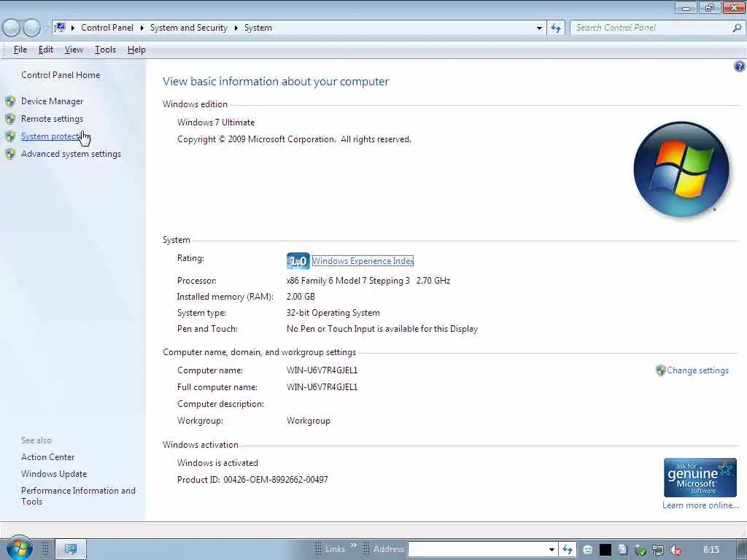Screen dimensions: 747x560
Task: Click the shield icon beside System protection
Action: point(10,136)
